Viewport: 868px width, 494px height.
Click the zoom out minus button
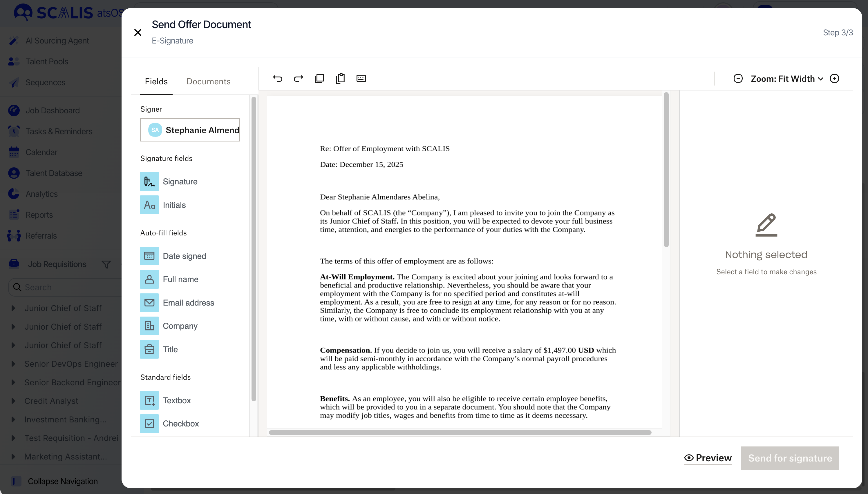(x=738, y=79)
